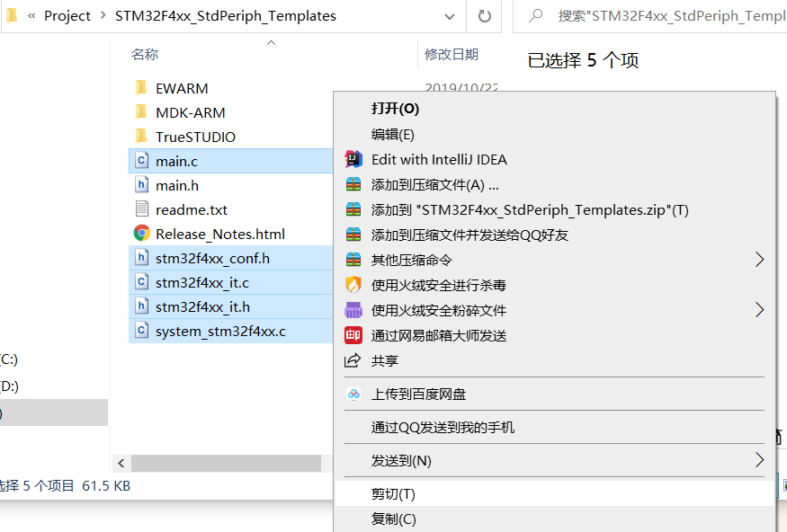Expand the 发送到(N) submenu arrow

pyautogui.click(x=759, y=460)
